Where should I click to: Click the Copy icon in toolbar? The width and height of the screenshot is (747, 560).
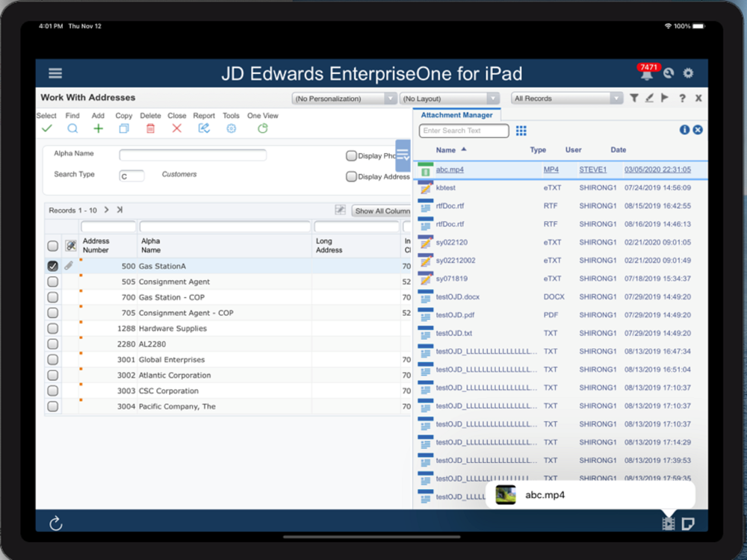pos(124,128)
